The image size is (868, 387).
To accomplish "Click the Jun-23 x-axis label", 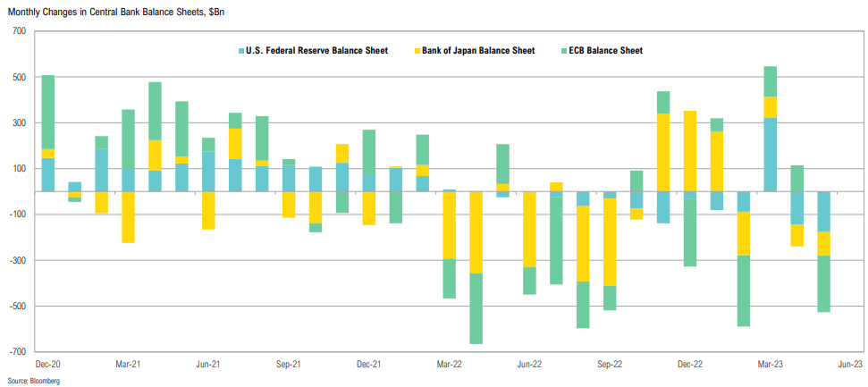I will 849,365.
